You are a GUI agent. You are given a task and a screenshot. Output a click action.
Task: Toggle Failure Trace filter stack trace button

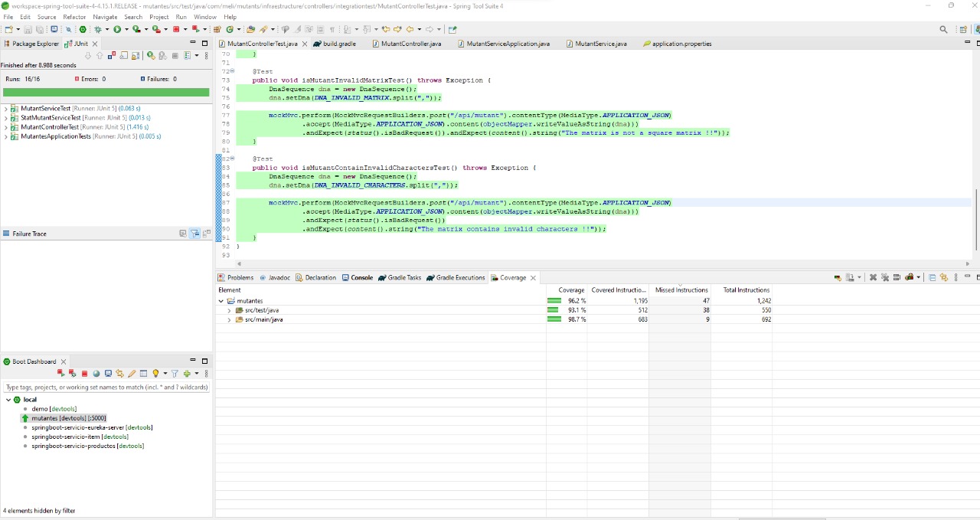[x=194, y=234]
